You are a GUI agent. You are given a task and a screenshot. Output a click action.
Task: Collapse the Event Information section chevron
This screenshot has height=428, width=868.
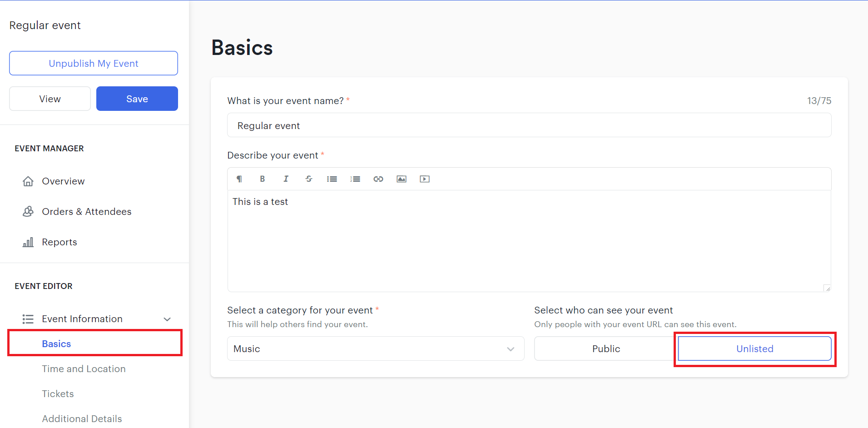[x=167, y=319]
